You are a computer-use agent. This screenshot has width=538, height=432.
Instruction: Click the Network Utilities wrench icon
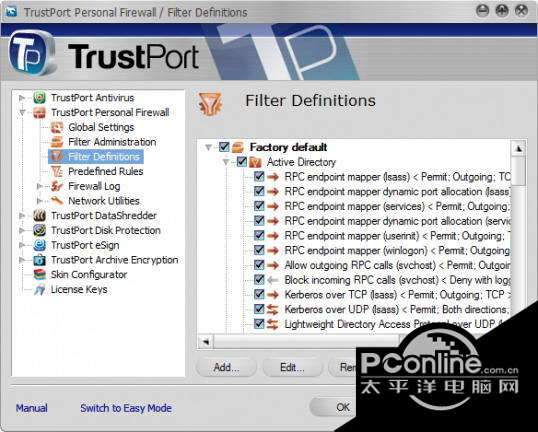tap(57, 201)
